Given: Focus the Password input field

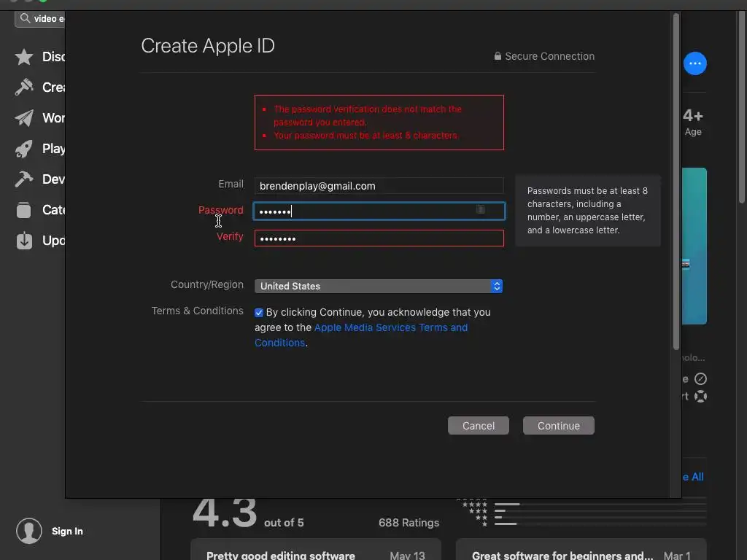Looking at the screenshot, I should 379,211.
